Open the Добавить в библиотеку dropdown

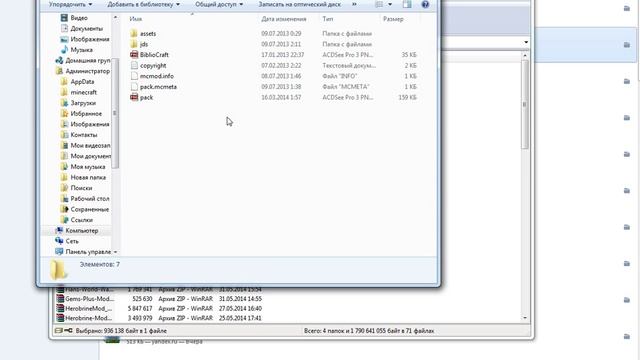(143, 4)
